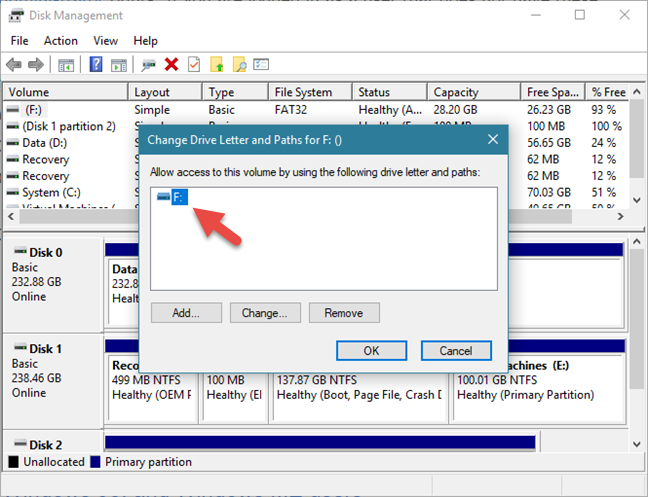Screen dimensions: 648x497
Task: Click the Properties checkmark toolbar icon
Action: tap(193, 64)
